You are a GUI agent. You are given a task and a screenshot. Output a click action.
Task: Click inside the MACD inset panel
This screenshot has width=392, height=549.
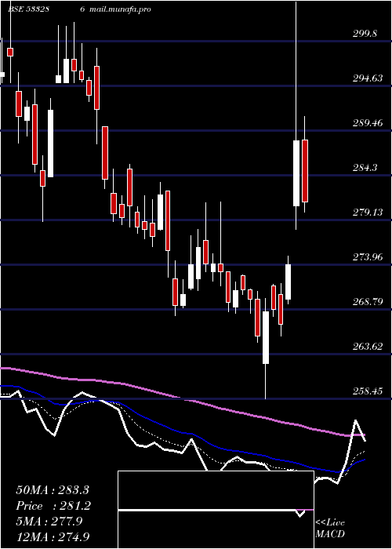coord(216,510)
